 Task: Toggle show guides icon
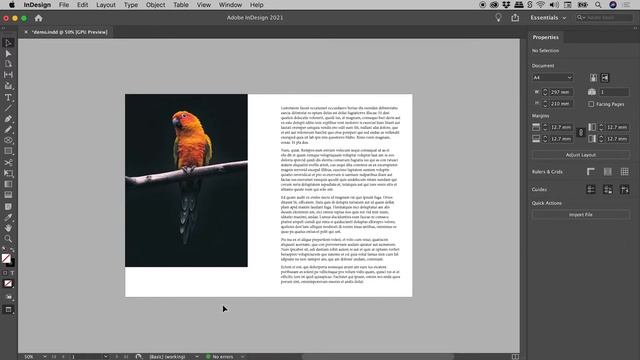(591, 189)
